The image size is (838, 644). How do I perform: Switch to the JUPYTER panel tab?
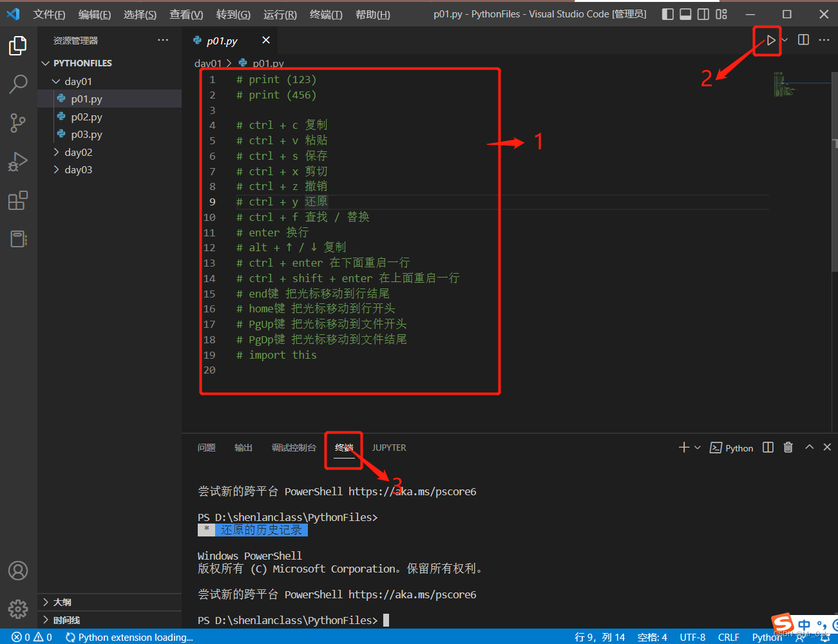389,448
